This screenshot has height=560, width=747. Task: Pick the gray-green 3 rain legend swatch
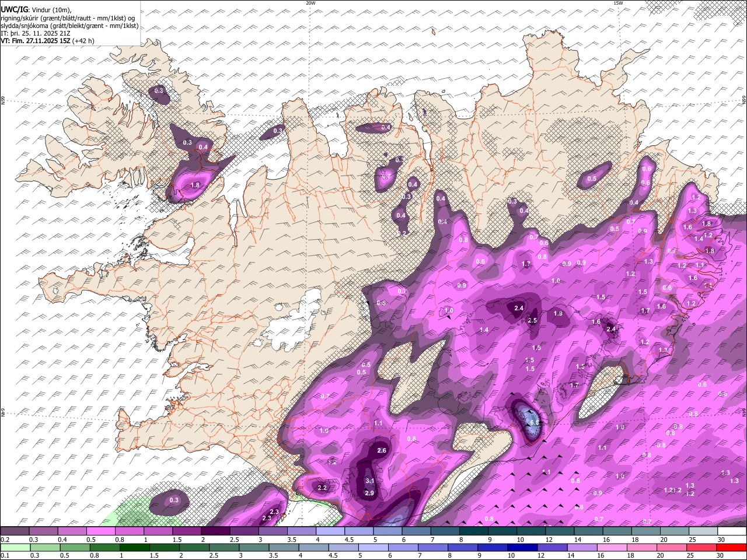[254, 548]
